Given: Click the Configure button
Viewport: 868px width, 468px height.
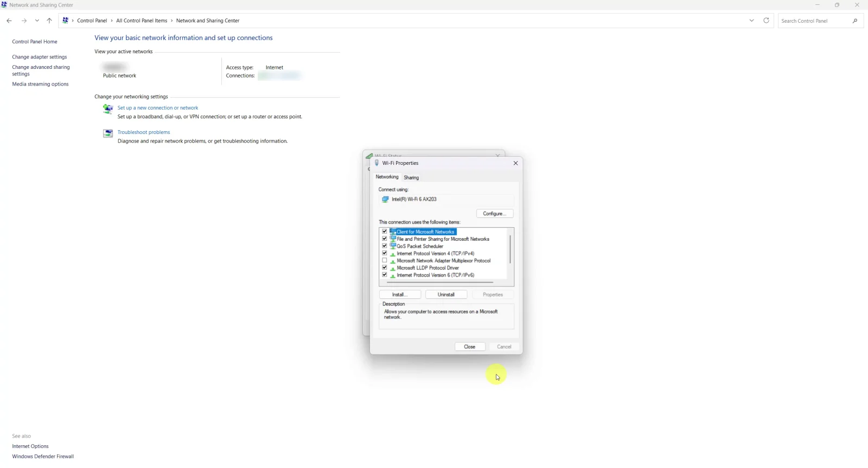Looking at the screenshot, I should click(495, 214).
